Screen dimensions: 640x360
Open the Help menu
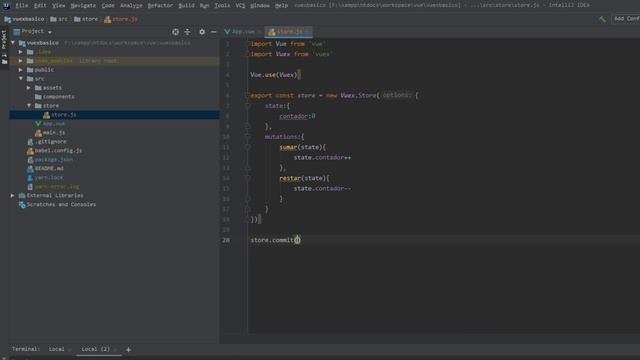(x=281, y=5)
